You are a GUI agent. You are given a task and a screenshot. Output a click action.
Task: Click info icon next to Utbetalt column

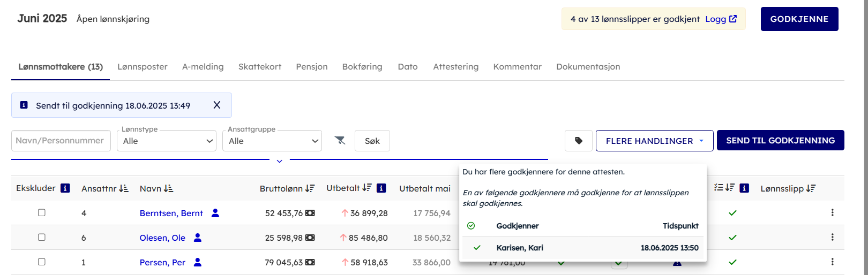[x=381, y=188]
